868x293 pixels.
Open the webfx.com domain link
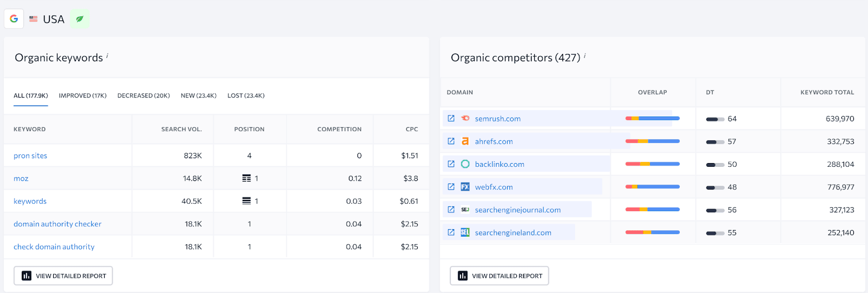point(494,187)
